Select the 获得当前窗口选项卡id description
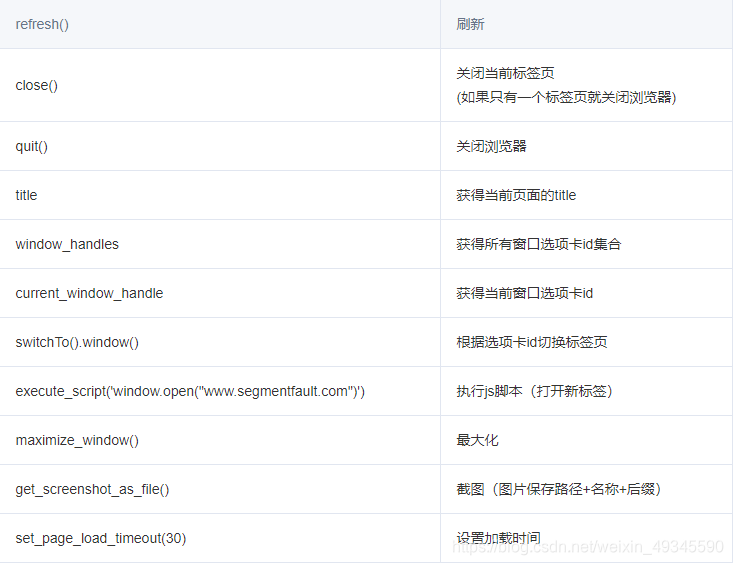Image resolution: width=733 pixels, height=565 pixels. pyautogui.click(x=525, y=293)
